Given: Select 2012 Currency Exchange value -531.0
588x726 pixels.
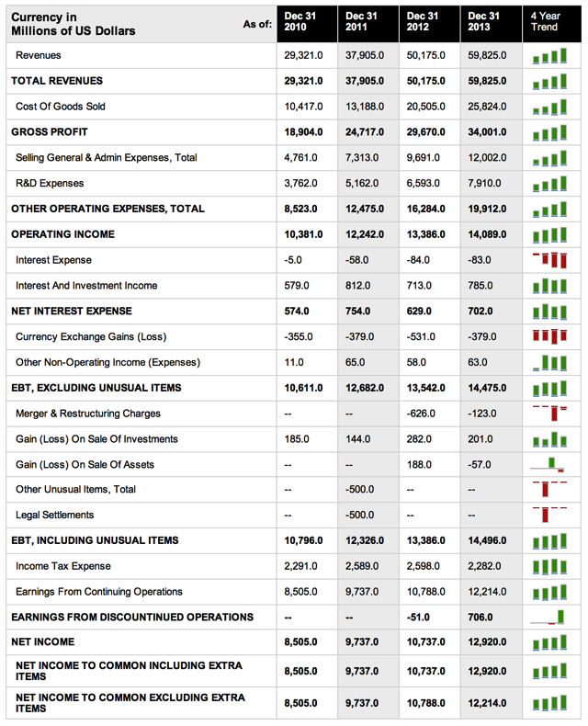Looking at the screenshot, I should (421, 336).
